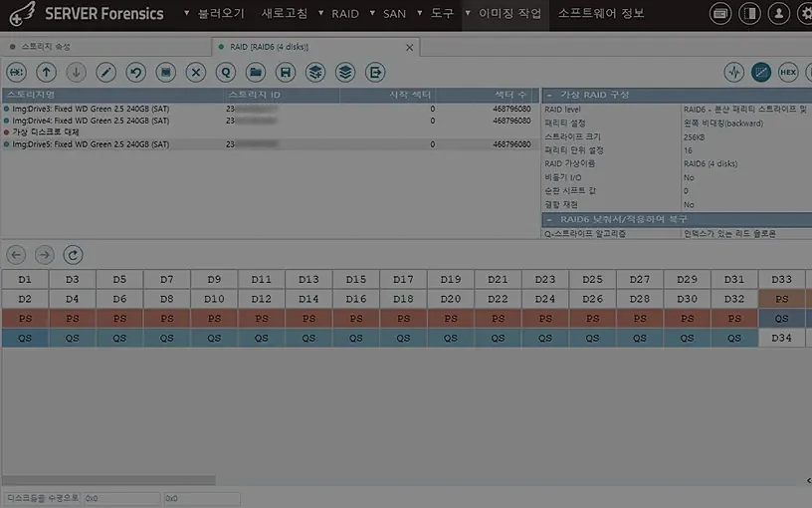Open the 이미징 작업 dropdown menu
The image size is (812, 508).
504,14
